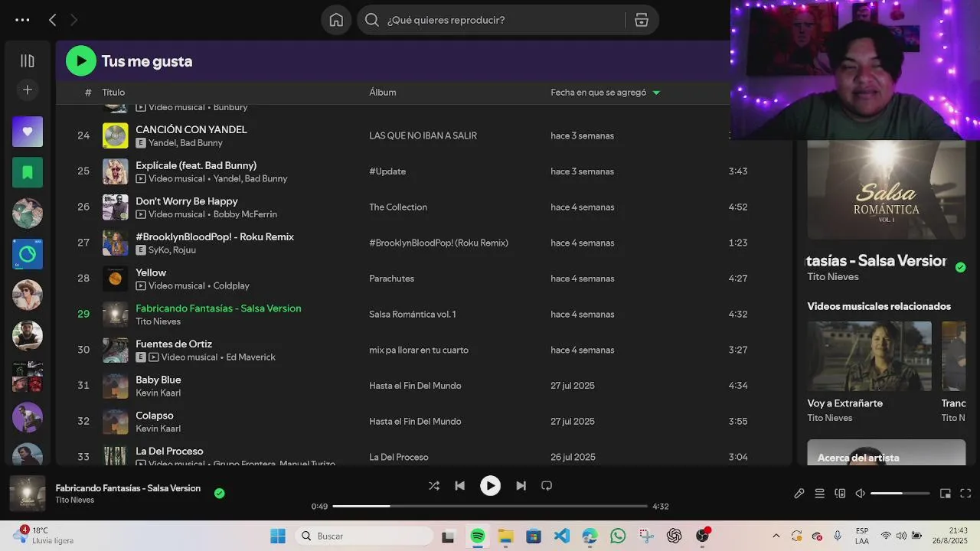Click bottom-bar now-playing cover thumbnail
The width and height of the screenshot is (980, 551).
tap(28, 494)
